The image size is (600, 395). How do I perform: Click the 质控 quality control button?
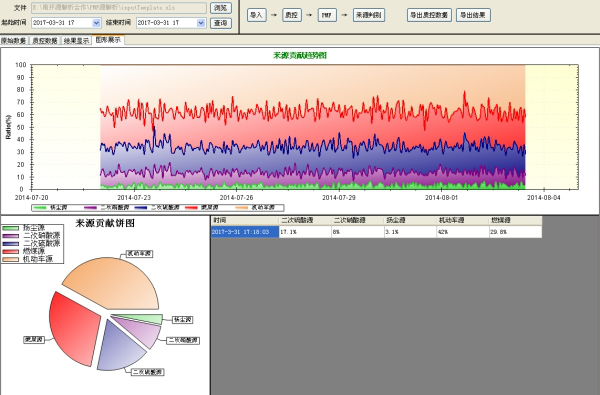(x=292, y=15)
